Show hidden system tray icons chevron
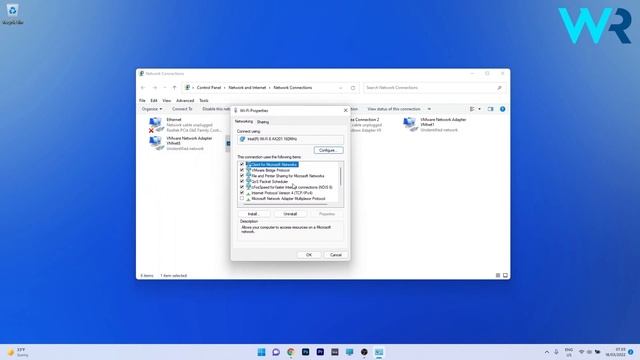 tap(547, 352)
